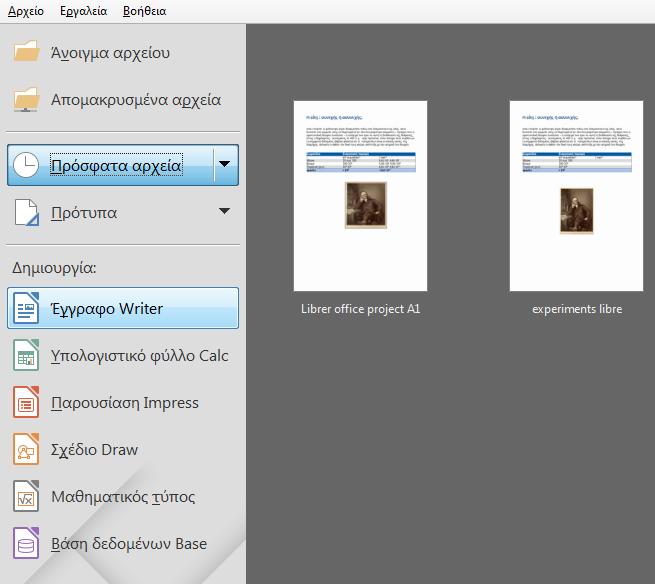Viewport: 655px width, 584px height.
Task: Click the Impress presentation icon
Action: tap(26, 402)
